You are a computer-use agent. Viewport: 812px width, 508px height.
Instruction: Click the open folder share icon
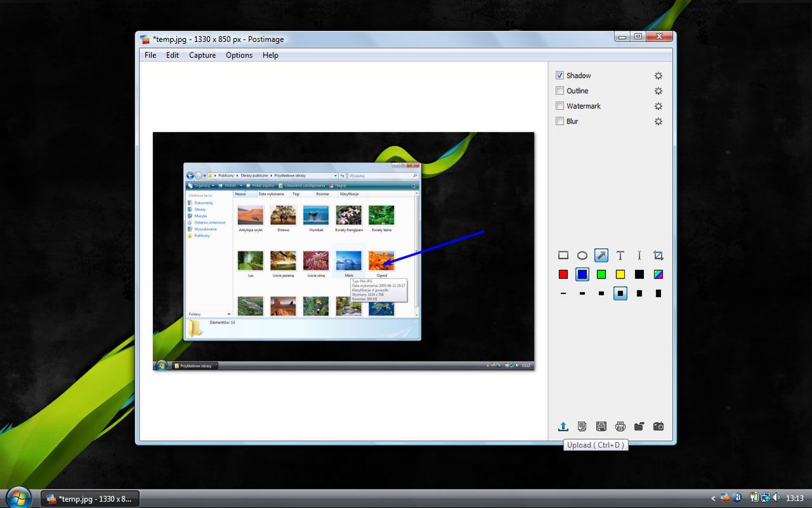pos(639,427)
